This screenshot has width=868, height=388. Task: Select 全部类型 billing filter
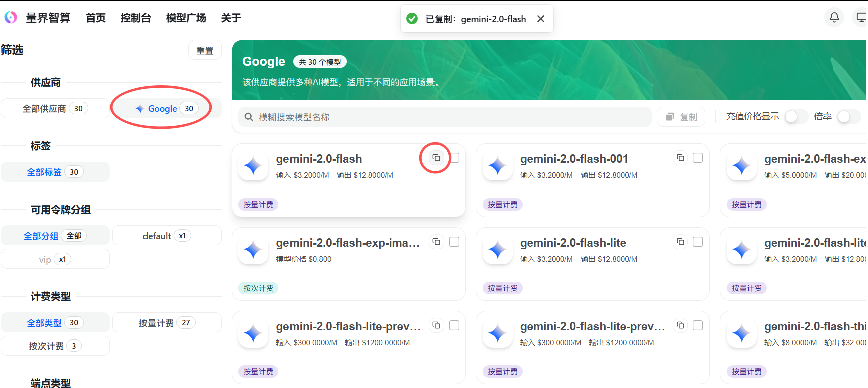pyautogui.click(x=55, y=323)
